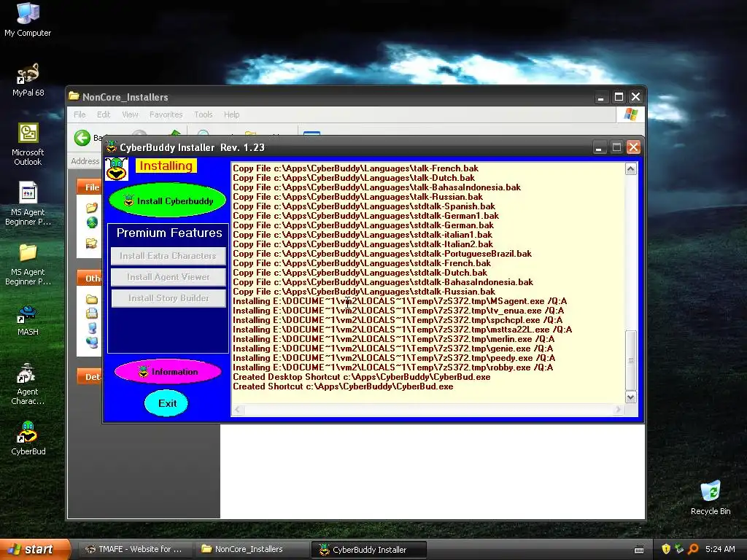Open Agent Character desktop shortcut
Image resolution: width=747 pixels, height=560 pixels.
coord(28,384)
